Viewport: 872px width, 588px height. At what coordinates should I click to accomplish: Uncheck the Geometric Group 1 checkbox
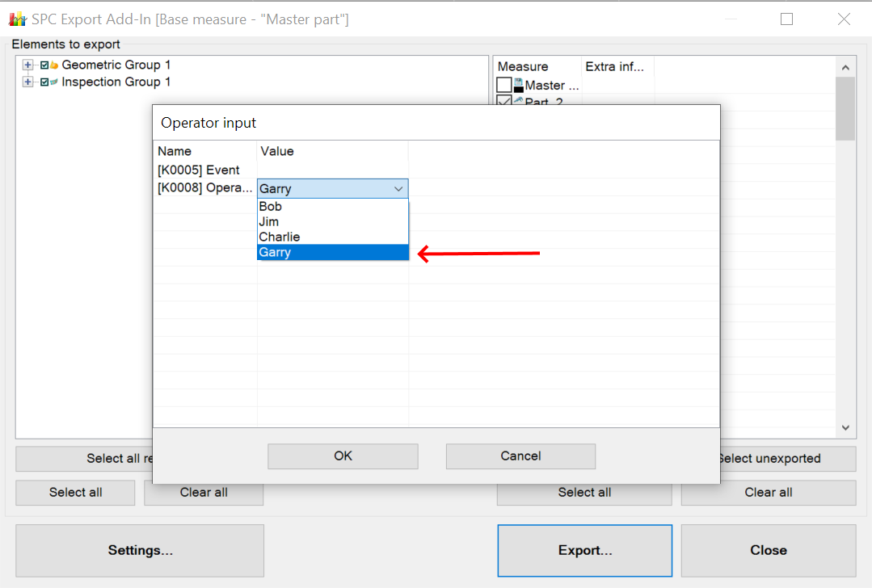click(x=43, y=65)
